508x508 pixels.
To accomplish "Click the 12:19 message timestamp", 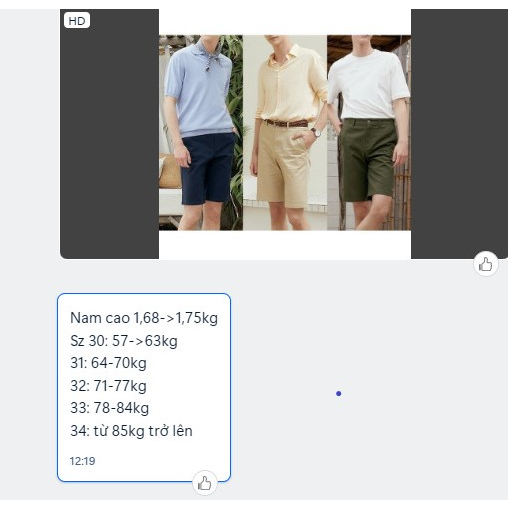I will tap(82, 461).
